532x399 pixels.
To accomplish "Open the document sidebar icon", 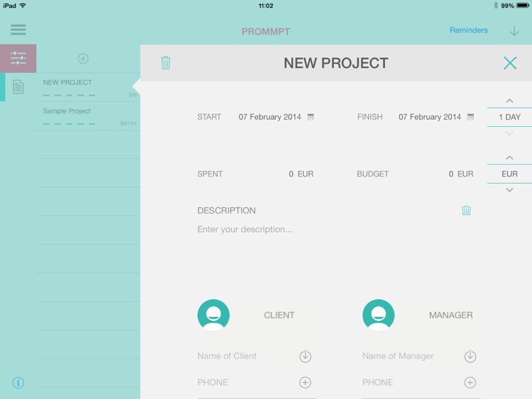I will coord(18,86).
